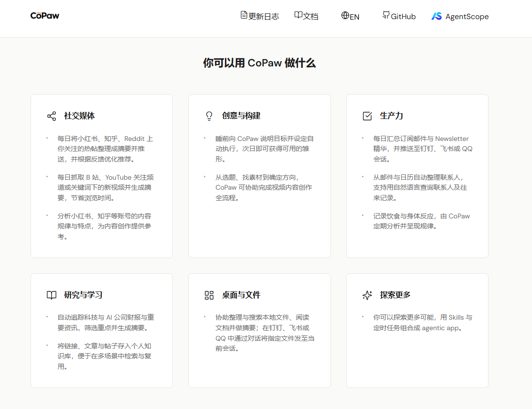The image size is (532, 409).
Task: Click the grid icon beside 桌面与文件
Action: [209, 295]
